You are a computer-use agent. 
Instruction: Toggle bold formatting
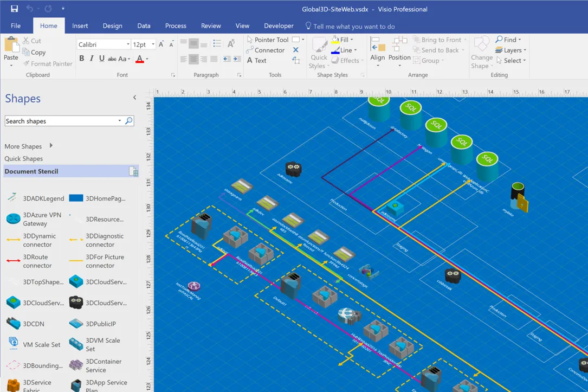click(x=82, y=59)
